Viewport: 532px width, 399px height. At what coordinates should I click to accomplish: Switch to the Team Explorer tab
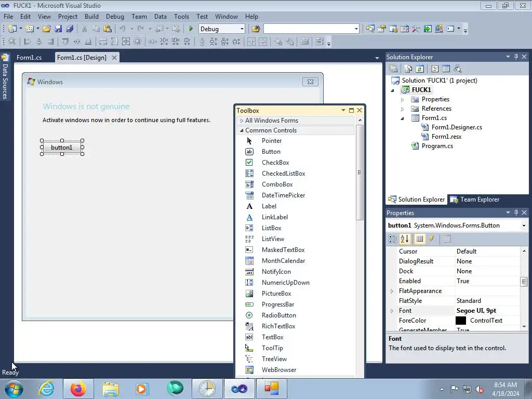[x=475, y=199]
